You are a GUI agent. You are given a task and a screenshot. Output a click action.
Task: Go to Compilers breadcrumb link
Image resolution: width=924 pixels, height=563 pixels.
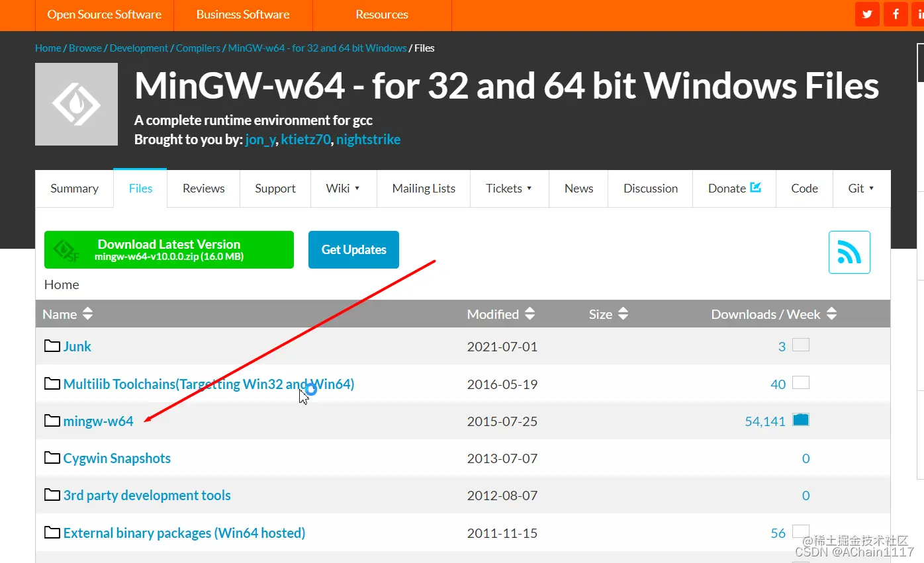tap(198, 48)
